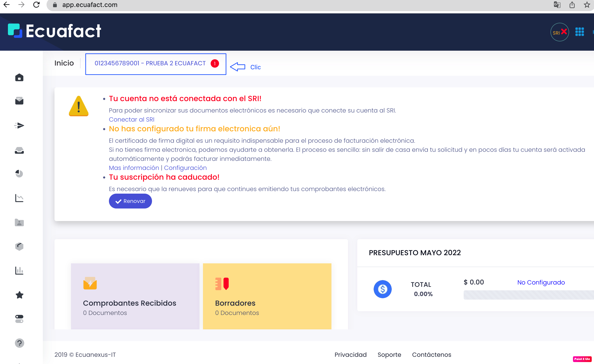This screenshot has height=364, width=594.
Task: Open the clients folder icon
Action: pyautogui.click(x=19, y=222)
